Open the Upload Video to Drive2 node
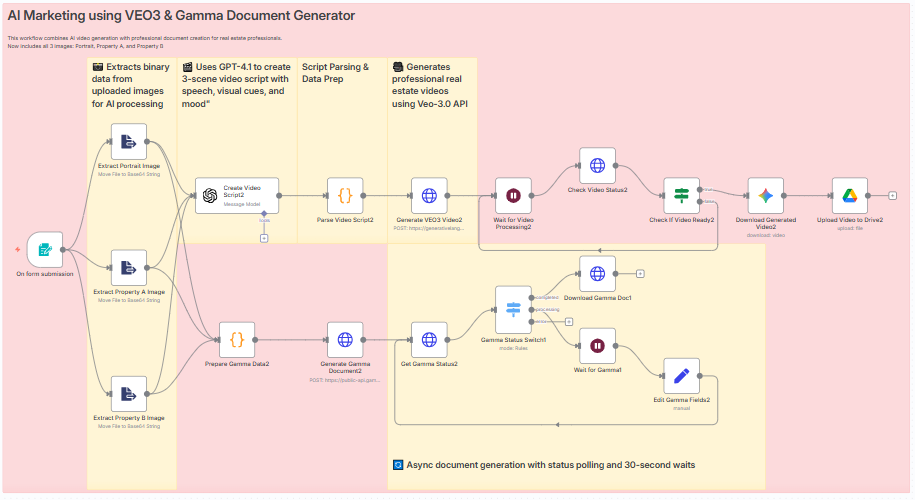915x500 pixels. click(x=850, y=195)
